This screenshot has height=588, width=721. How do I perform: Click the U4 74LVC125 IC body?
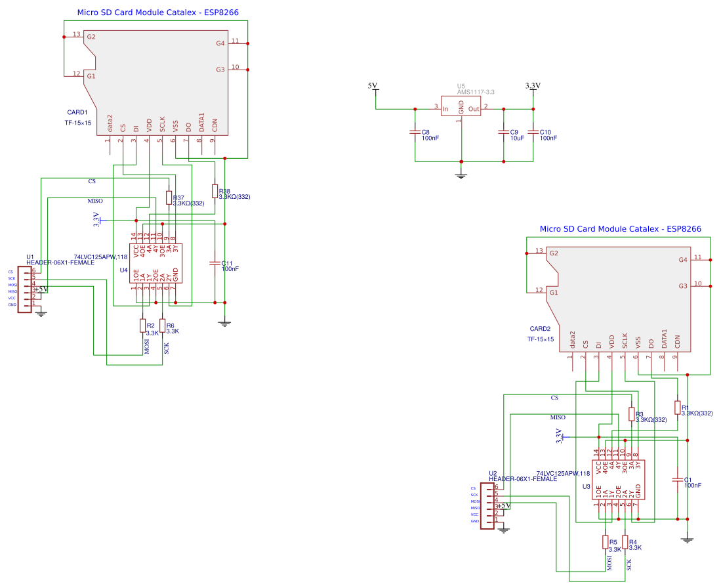coord(156,263)
